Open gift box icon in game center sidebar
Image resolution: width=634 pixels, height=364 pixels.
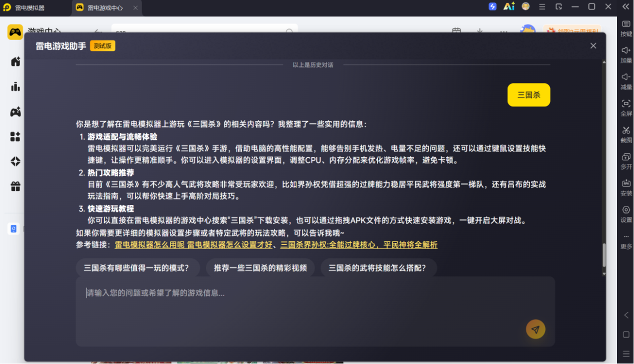15,186
